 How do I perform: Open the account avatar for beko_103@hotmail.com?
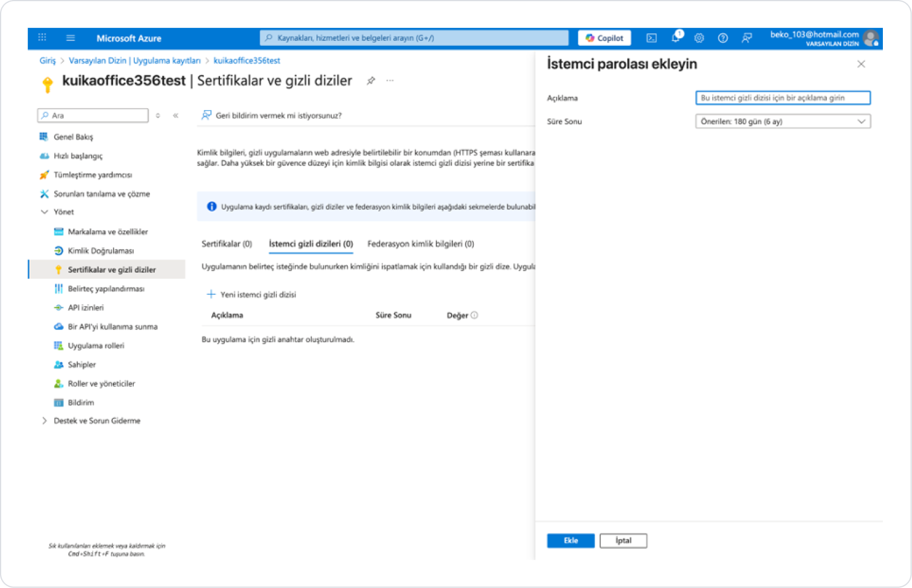(x=872, y=38)
